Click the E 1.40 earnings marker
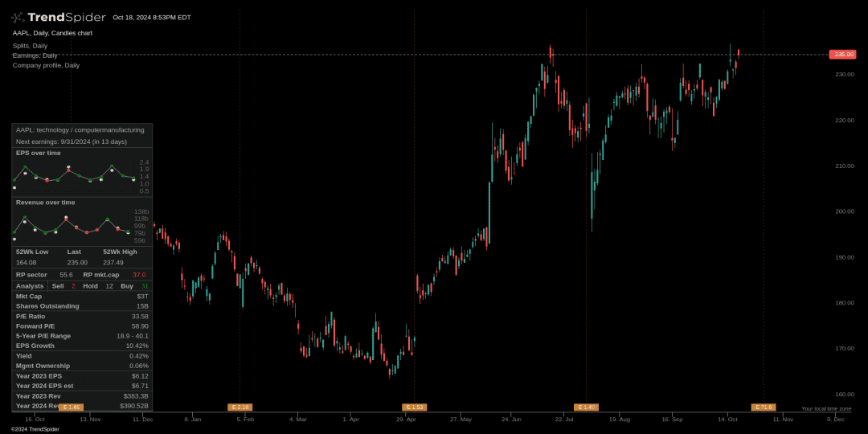The width and height of the screenshot is (868, 434). 586,407
